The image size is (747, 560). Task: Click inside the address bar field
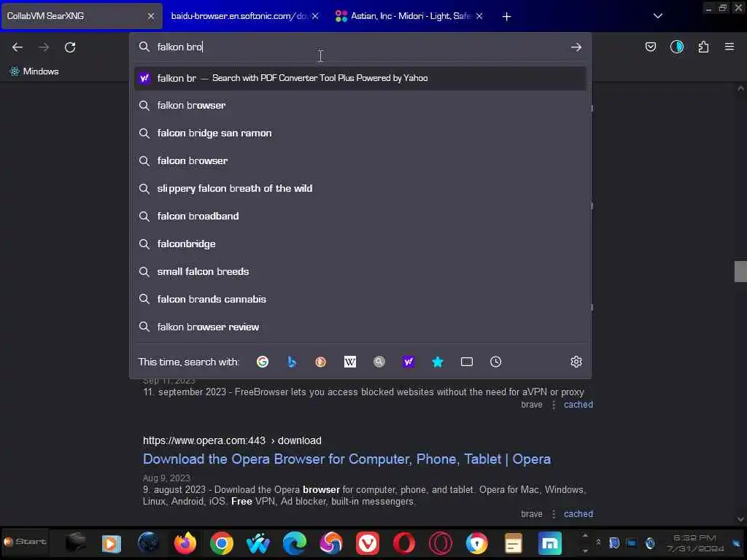coord(360,47)
